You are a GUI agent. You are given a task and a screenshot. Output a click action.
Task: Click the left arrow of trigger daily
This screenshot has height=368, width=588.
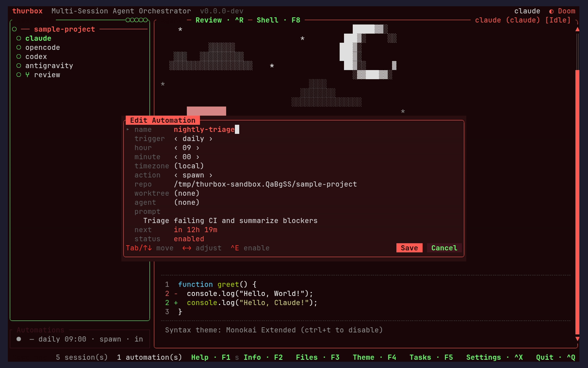[x=176, y=139]
